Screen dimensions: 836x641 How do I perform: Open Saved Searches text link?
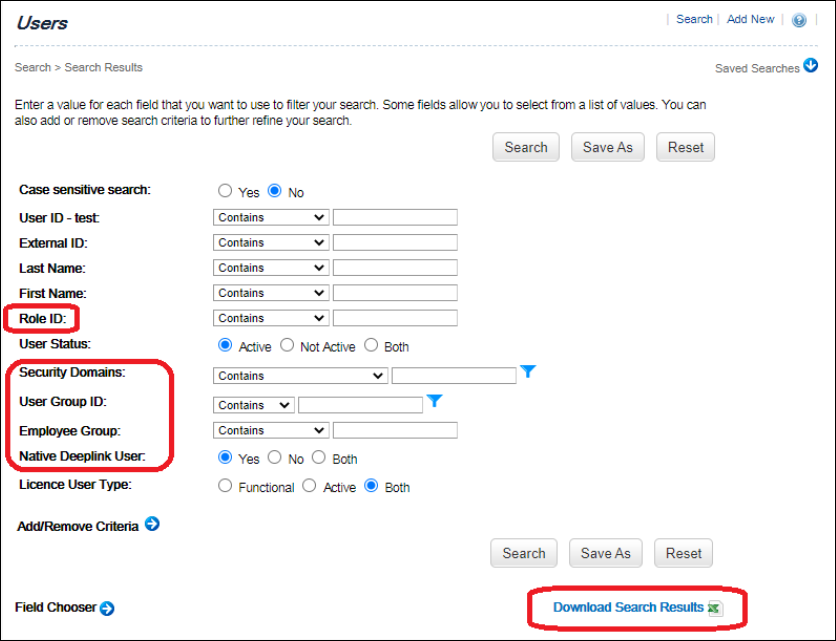[x=757, y=68]
